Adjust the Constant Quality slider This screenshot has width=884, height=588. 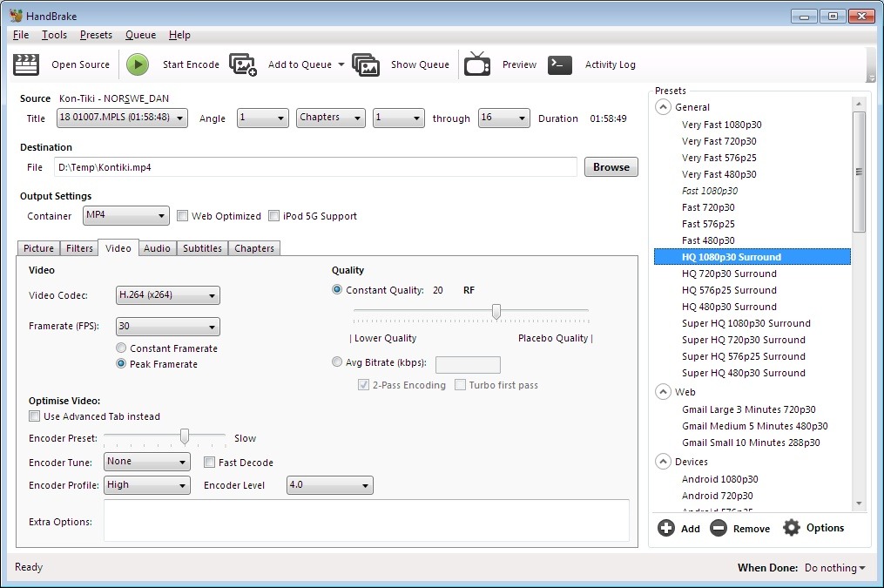click(x=496, y=311)
